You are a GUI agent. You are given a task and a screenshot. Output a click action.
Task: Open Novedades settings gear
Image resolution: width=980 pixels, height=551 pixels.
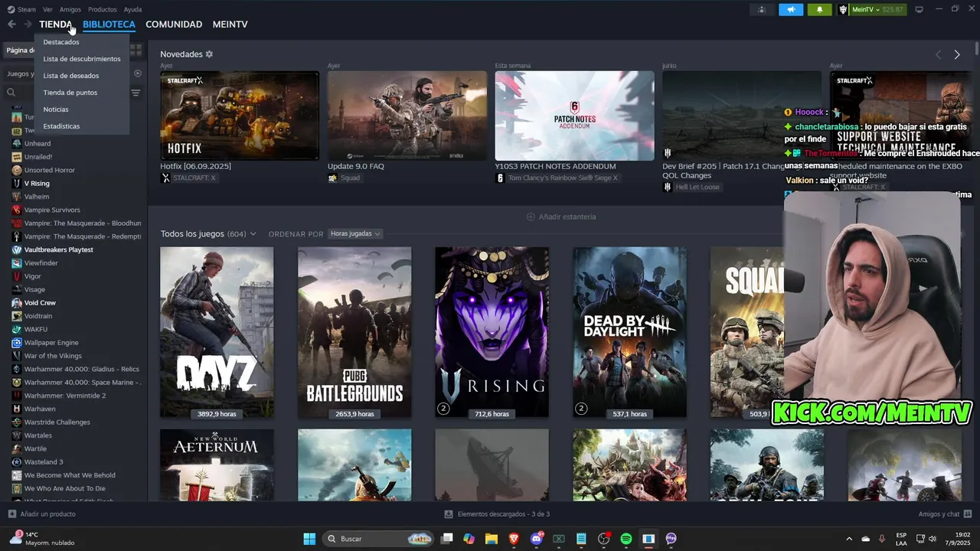coord(209,54)
